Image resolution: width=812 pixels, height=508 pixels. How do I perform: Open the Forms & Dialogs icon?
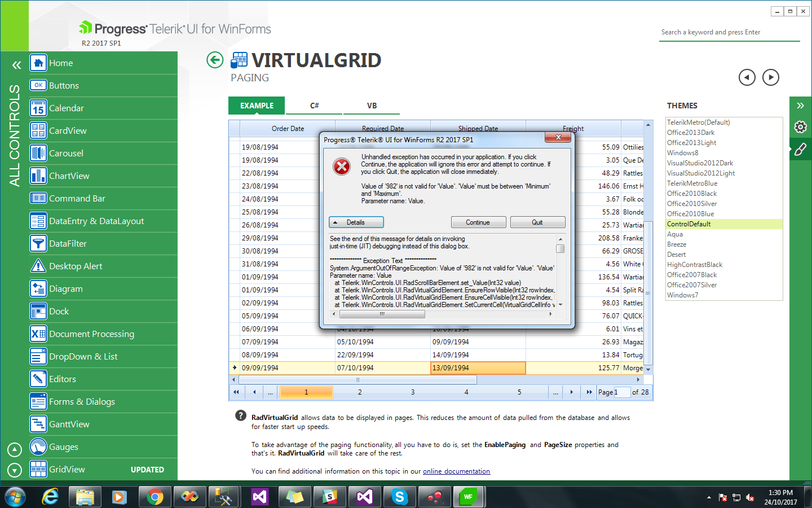38,401
